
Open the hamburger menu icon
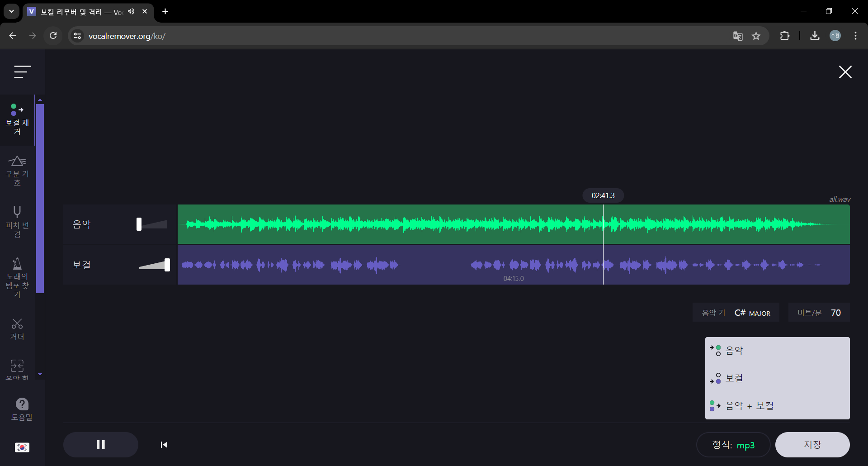point(22,72)
